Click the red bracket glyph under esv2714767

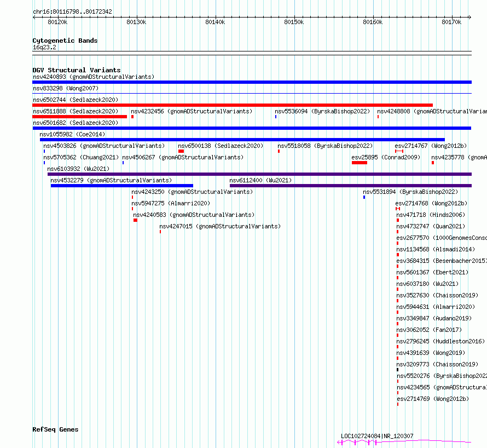tap(399, 151)
